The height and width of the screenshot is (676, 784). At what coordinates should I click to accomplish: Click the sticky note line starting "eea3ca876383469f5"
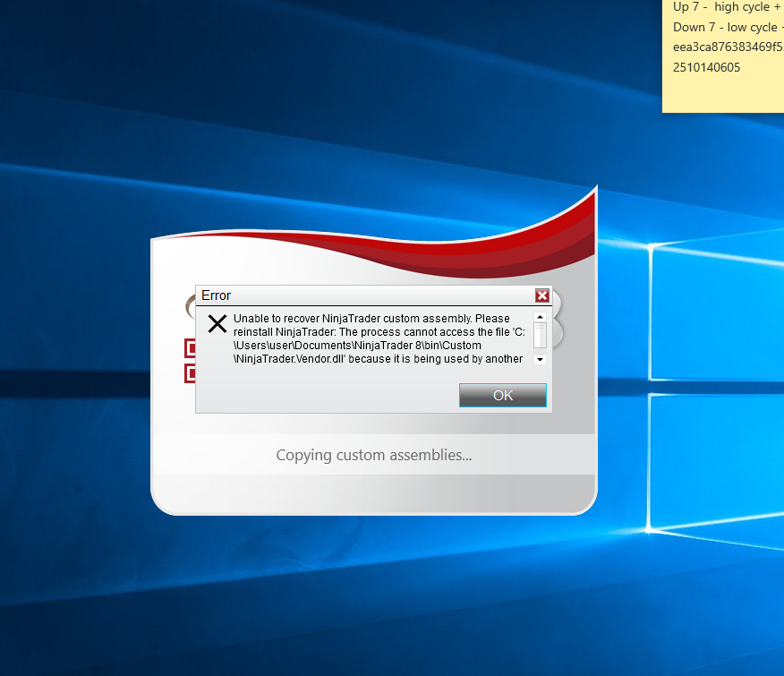point(728,47)
